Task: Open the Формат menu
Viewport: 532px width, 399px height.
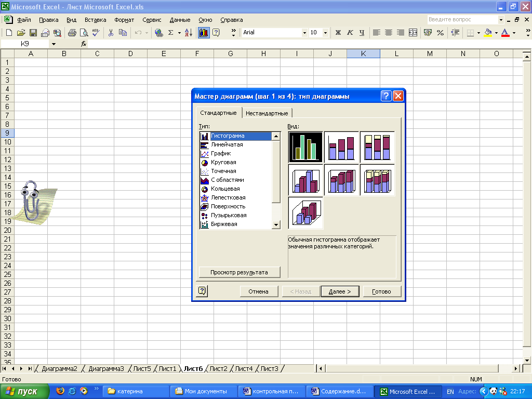Action: tap(124, 20)
